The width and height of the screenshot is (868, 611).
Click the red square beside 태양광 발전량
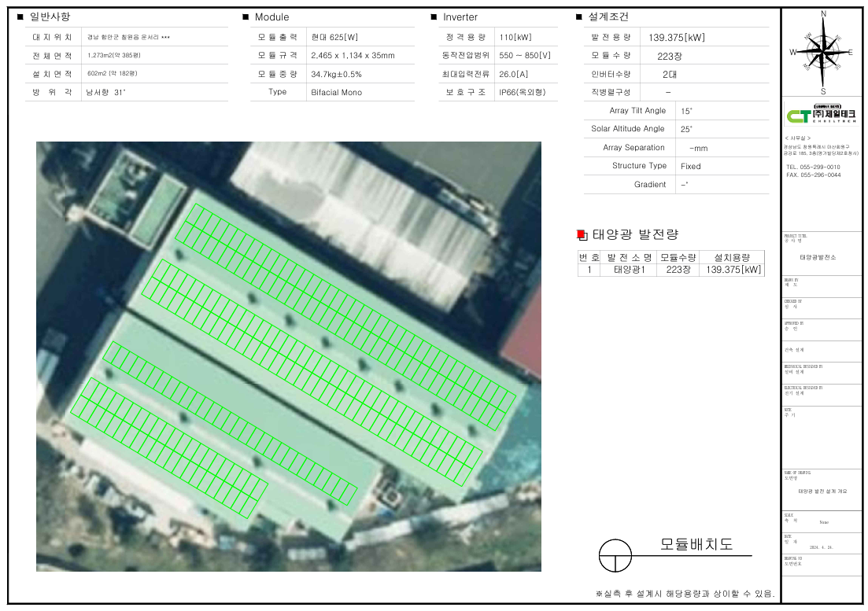582,234
